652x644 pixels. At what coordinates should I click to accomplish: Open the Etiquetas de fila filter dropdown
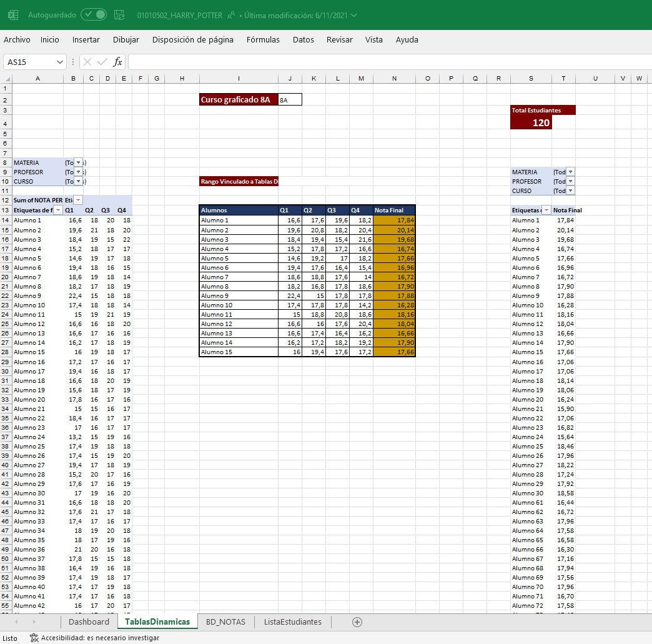pos(58,210)
